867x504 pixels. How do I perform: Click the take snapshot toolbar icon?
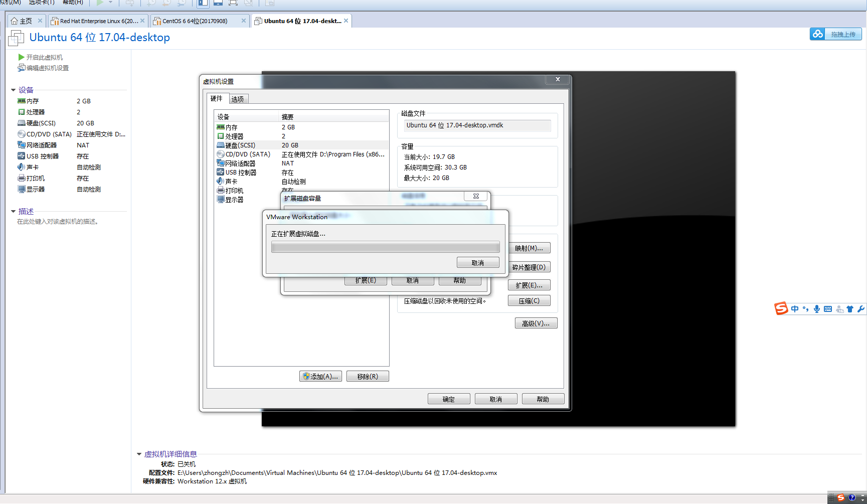(151, 3)
